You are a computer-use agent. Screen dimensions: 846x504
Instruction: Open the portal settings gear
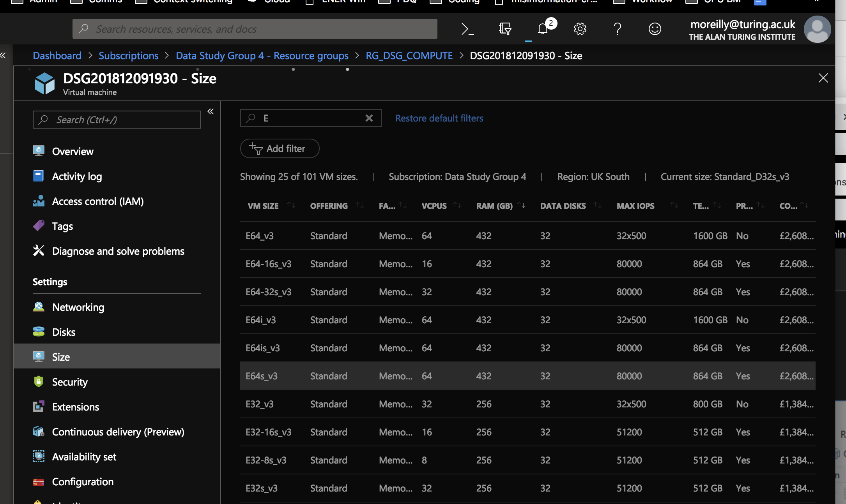coord(580,29)
